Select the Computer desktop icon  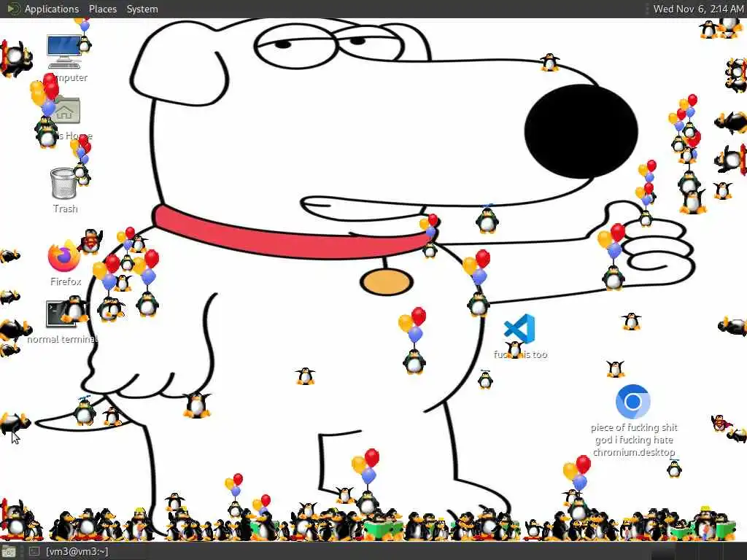(64, 52)
